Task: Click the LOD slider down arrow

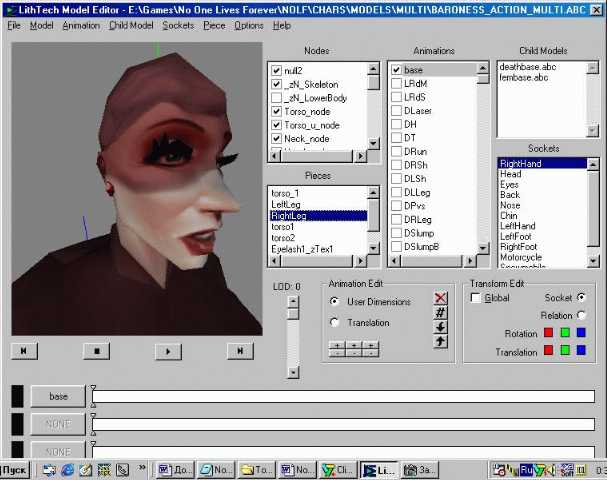Action: tap(293, 372)
